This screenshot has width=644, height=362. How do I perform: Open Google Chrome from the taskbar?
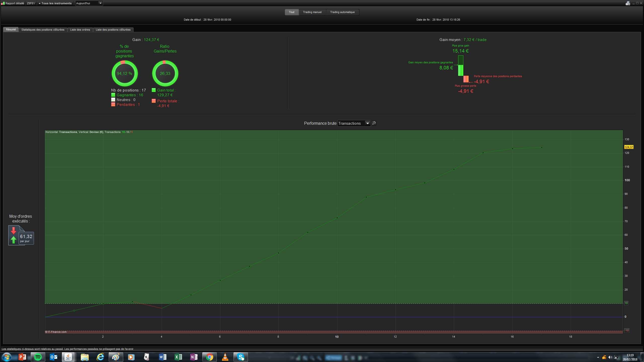(x=210, y=357)
